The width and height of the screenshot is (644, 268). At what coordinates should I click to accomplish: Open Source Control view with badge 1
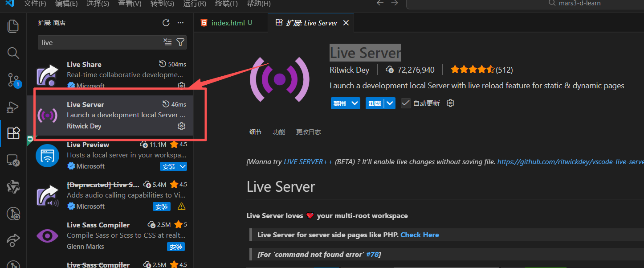pyautogui.click(x=13, y=80)
